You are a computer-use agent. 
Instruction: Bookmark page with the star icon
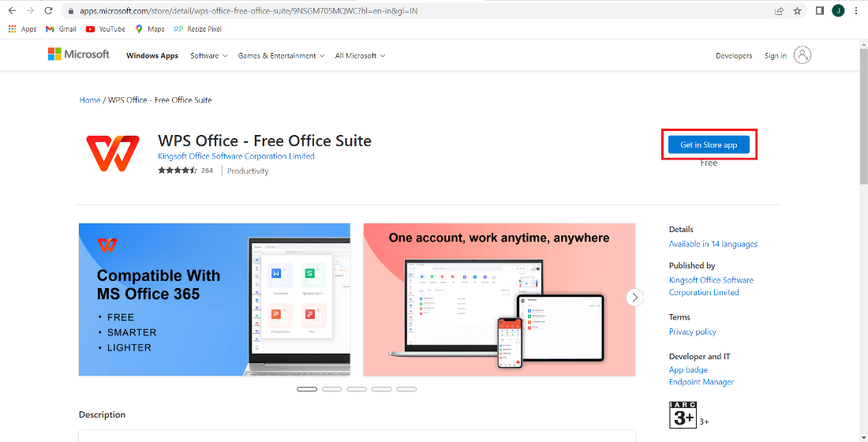pyautogui.click(x=798, y=11)
